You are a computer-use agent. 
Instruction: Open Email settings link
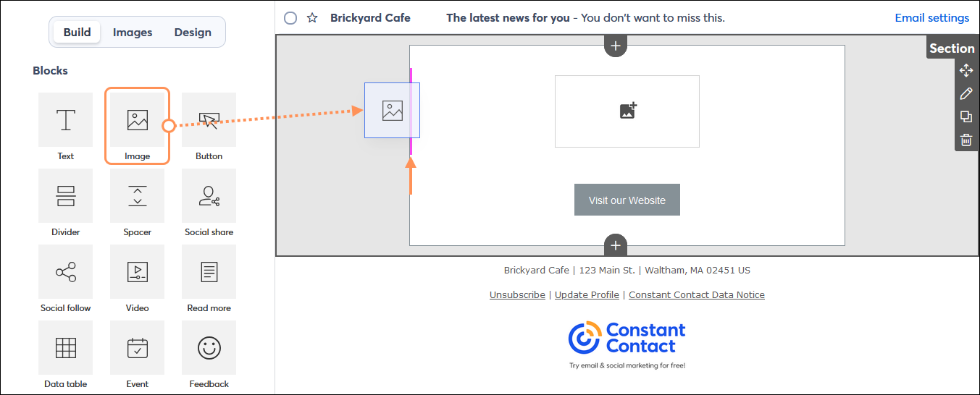point(931,18)
